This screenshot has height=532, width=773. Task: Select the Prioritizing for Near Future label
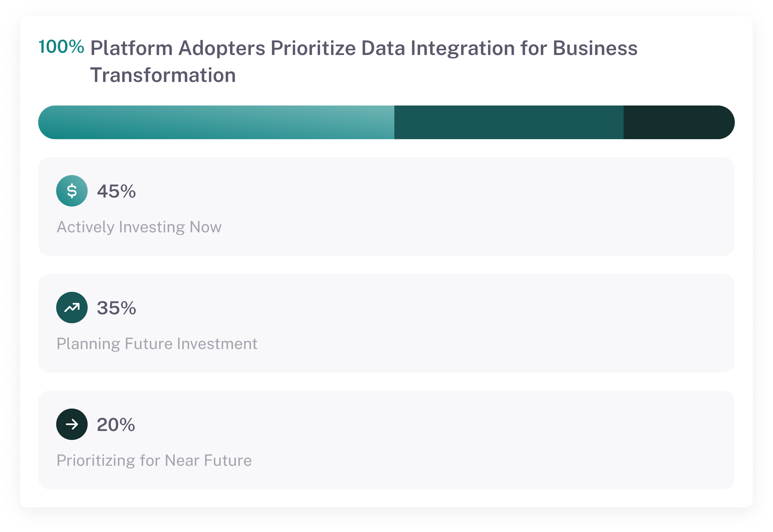[x=154, y=460]
